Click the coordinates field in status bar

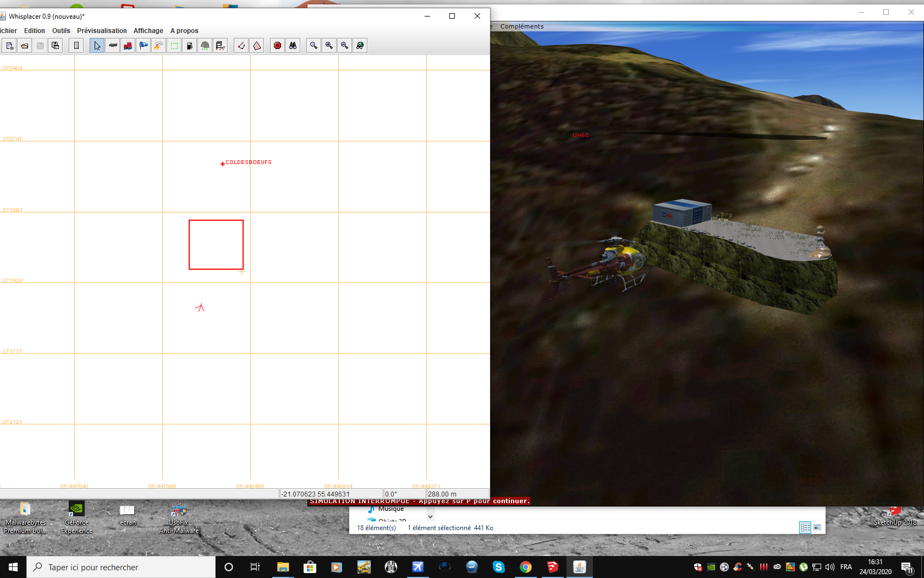click(x=332, y=494)
